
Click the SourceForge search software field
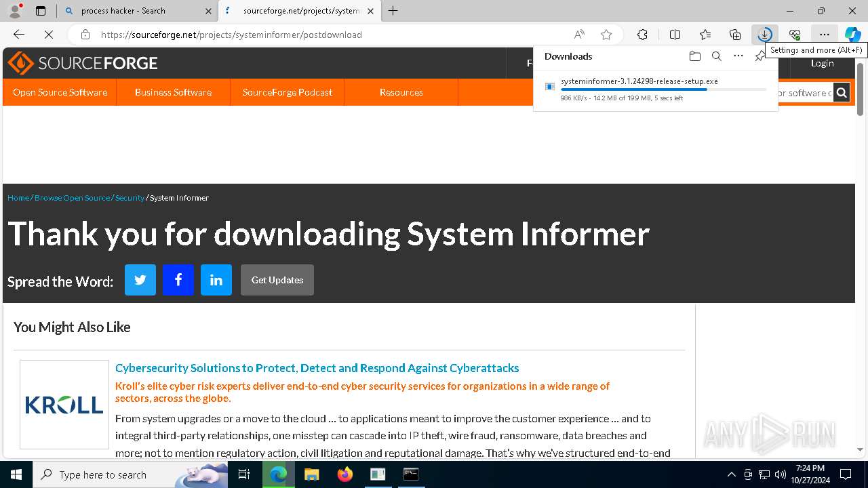click(x=805, y=93)
